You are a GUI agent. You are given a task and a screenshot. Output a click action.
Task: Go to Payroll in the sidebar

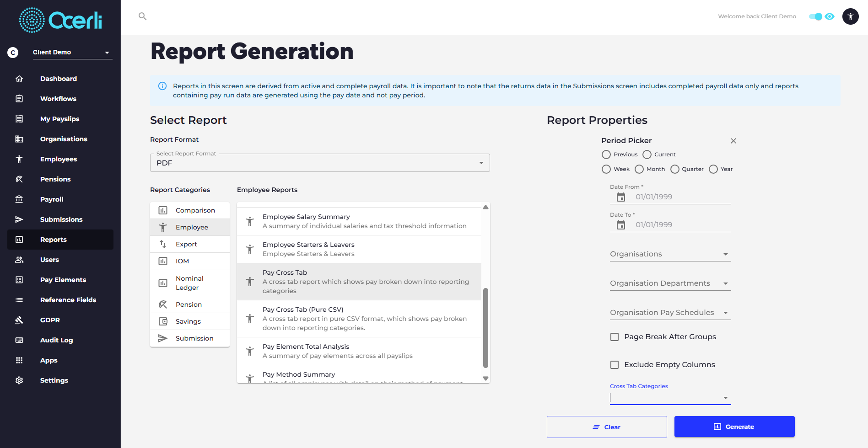tap(60, 199)
